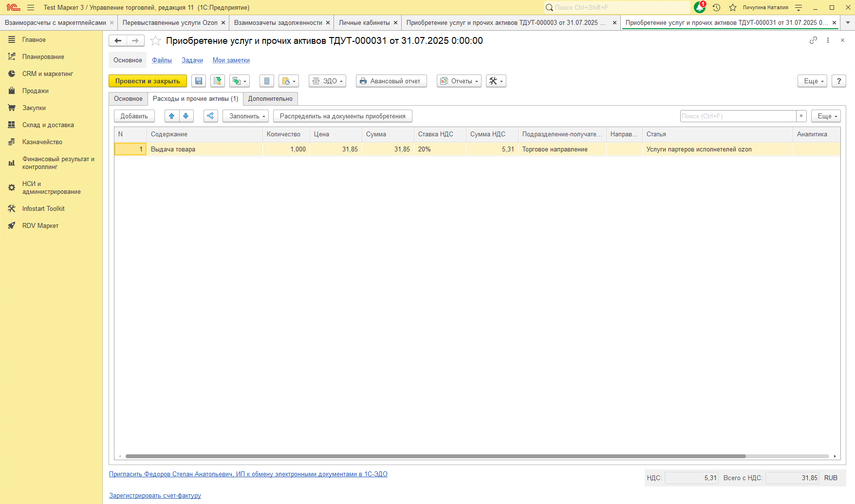Expand the ЭДО dropdown menu
The image size is (855, 504).
click(x=327, y=81)
